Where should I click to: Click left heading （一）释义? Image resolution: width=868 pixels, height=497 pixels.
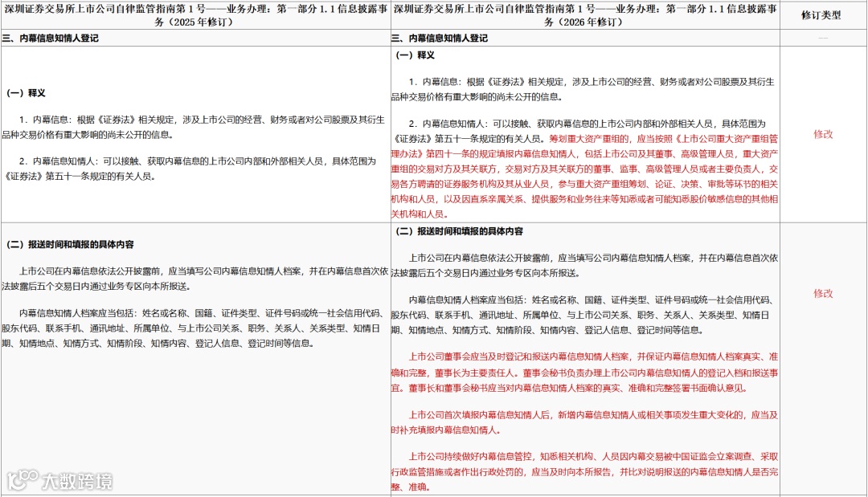(x=26, y=93)
